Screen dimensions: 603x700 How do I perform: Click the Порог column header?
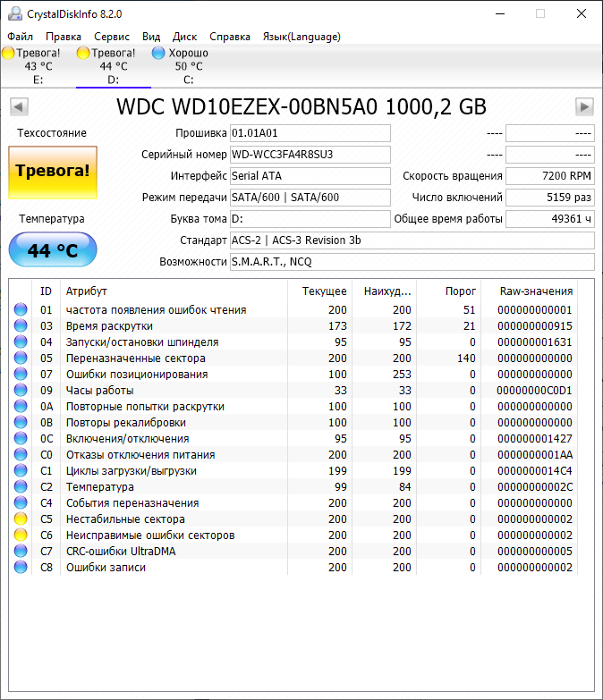click(449, 291)
